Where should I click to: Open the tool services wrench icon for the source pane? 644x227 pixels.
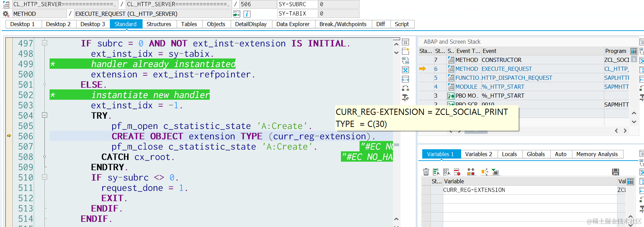tap(406, 98)
